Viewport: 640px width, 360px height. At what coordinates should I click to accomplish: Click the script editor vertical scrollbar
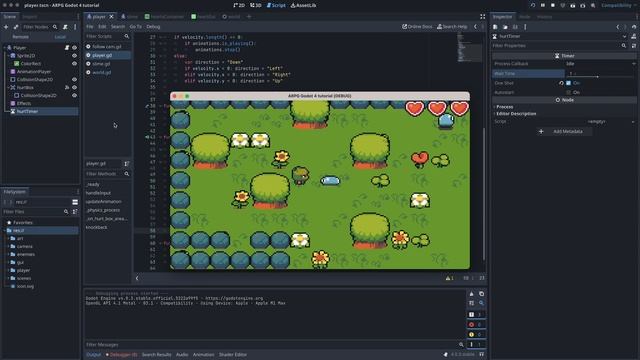click(x=484, y=194)
